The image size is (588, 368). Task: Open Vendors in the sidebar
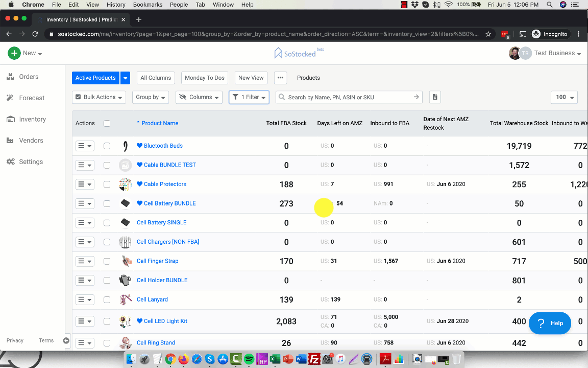pyautogui.click(x=24, y=141)
